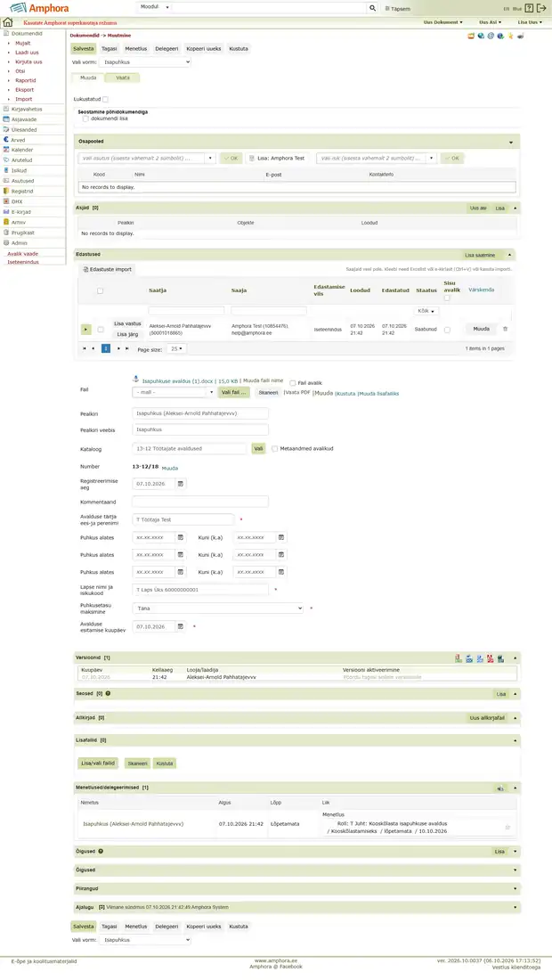Image resolution: width=552 pixels, height=980 pixels.
Task: Open the - mall - template dropdown
Action: coord(173,393)
